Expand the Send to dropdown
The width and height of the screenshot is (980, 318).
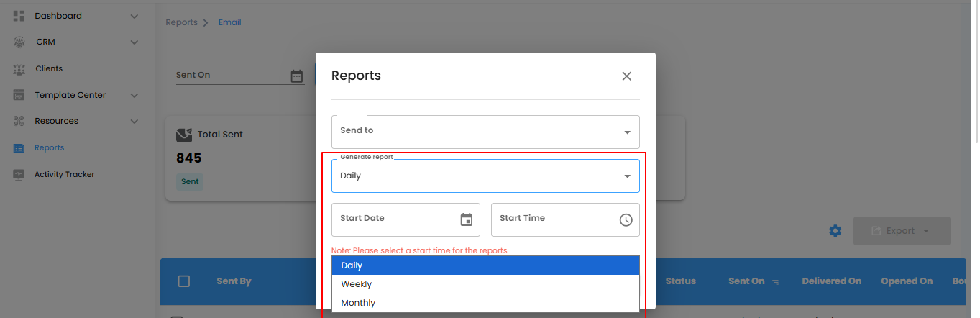627,132
